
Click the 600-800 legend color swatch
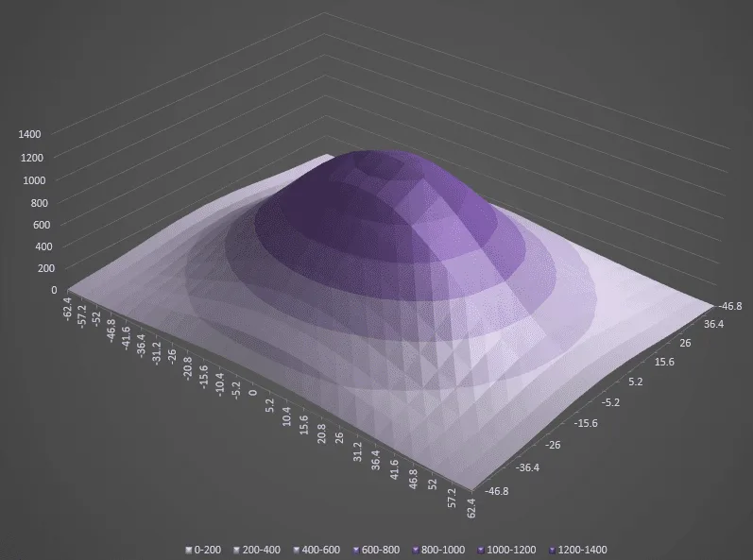tap(356, 550)
